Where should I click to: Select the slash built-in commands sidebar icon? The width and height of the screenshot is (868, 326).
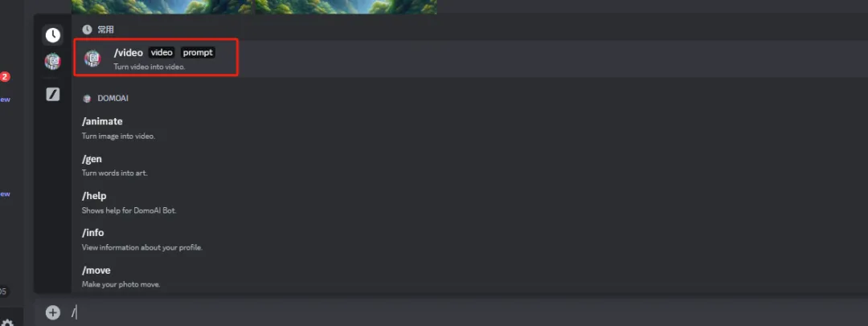point(52,94)
